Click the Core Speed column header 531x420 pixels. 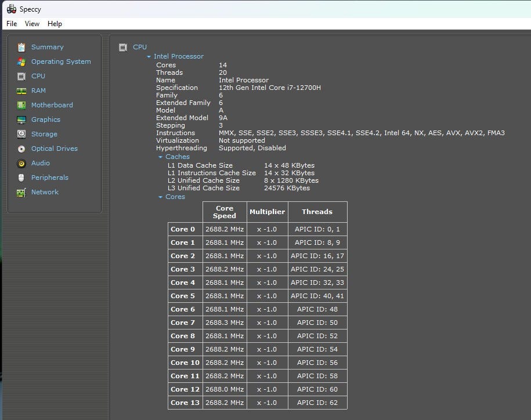click(225, 212)
